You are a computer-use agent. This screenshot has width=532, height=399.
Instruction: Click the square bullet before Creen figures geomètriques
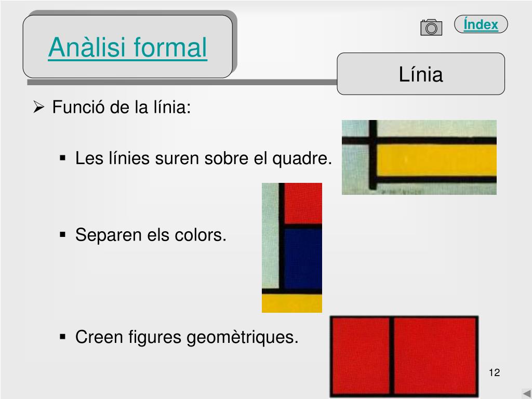click(x=62, y=337)
